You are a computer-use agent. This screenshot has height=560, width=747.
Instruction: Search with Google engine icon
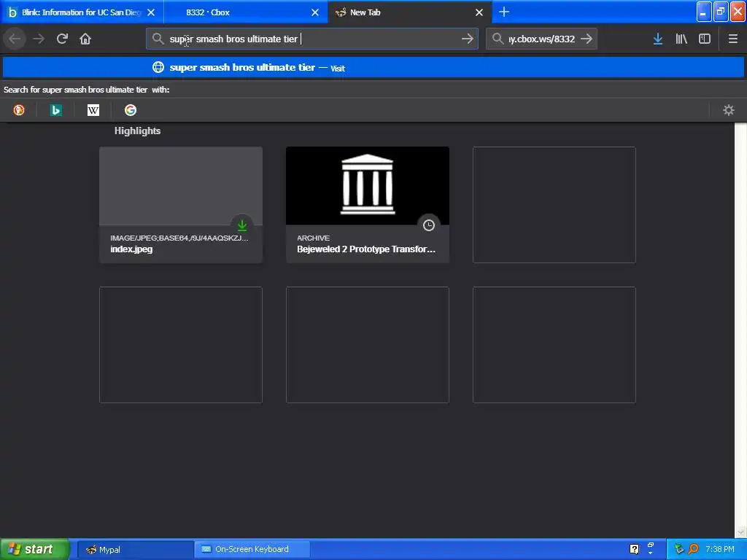point(131,110)
